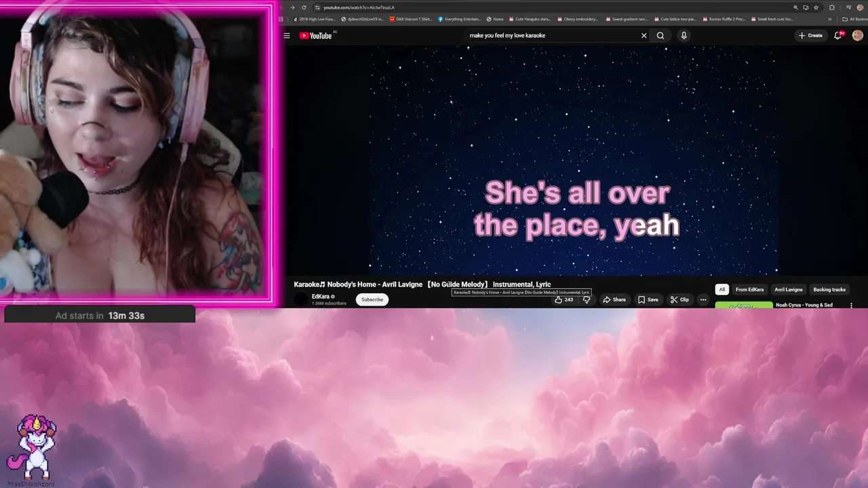The image size is (868, 488).
Task: Open the All Bookmarks folder
Action: (x=854, y=19)
